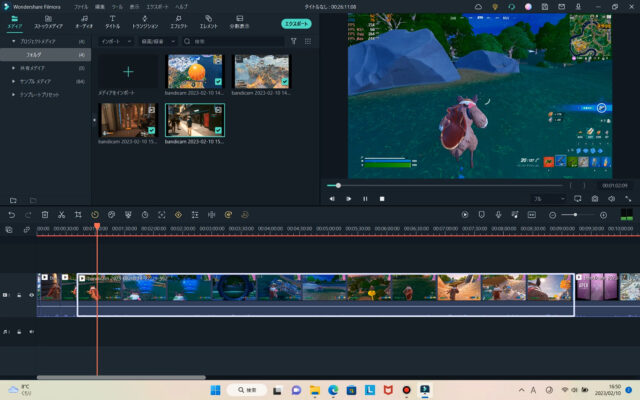Toggle lock on the video track
This screenshot has width=640, height=400.
(19, 295)
